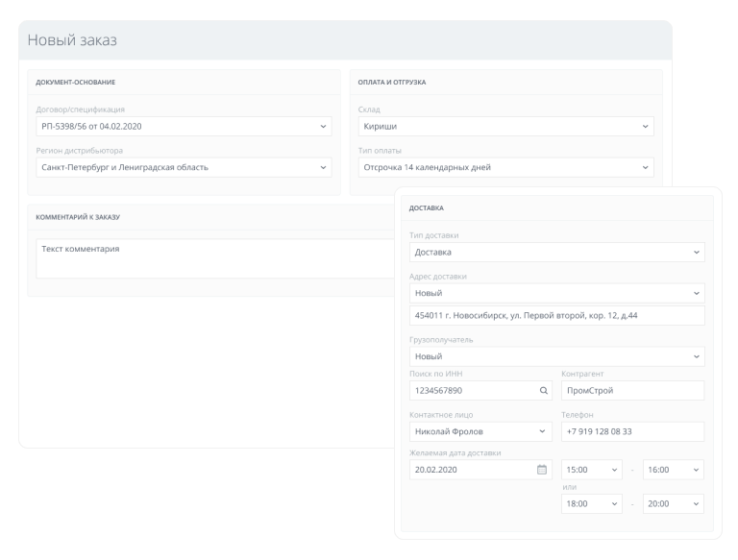The height and width of the screenshot is (560, 738).
Task: Click the КОММЕНТАРИЙ К ЗАКАЗУ section header
Action: 78,217
